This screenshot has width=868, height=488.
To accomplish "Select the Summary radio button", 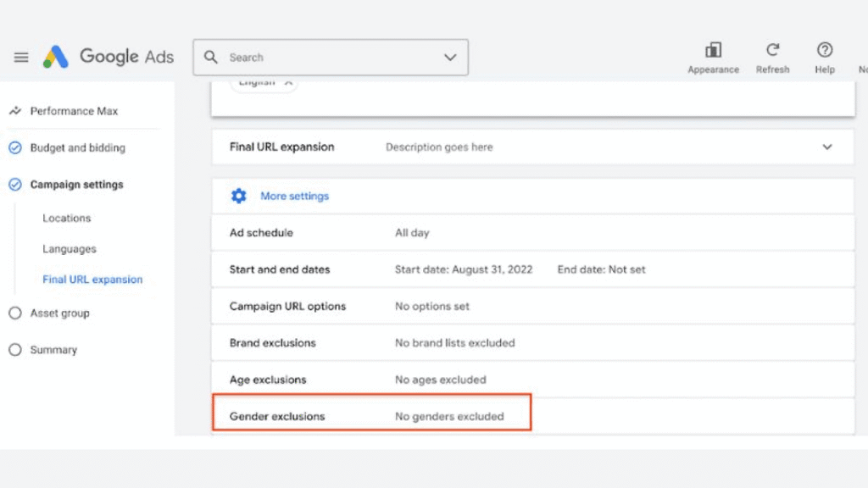I will tap(14, 349).
